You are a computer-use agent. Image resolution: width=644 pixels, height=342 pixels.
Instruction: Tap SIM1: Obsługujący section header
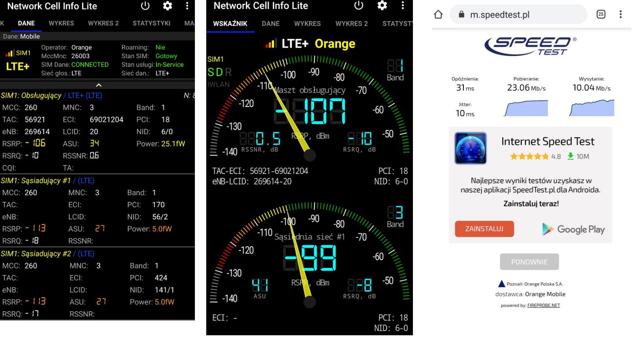click(x=51, y=96)
